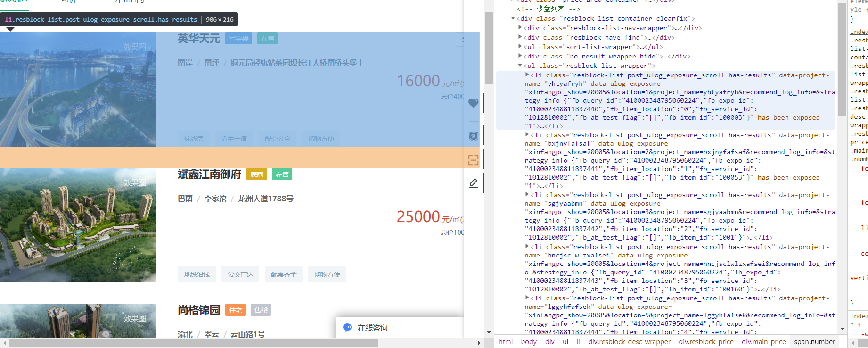
Task: Click the page horizontal scrollbar thumb
Action: [193, 343]
